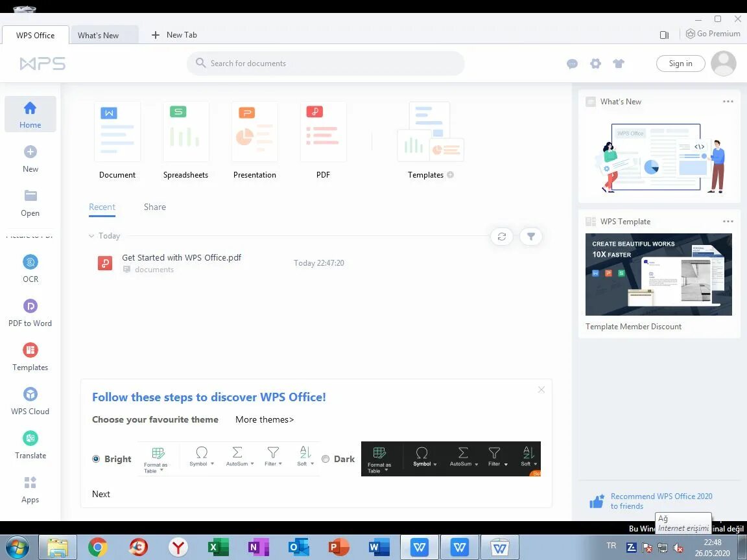Collapse the Today group

(91, 236)
